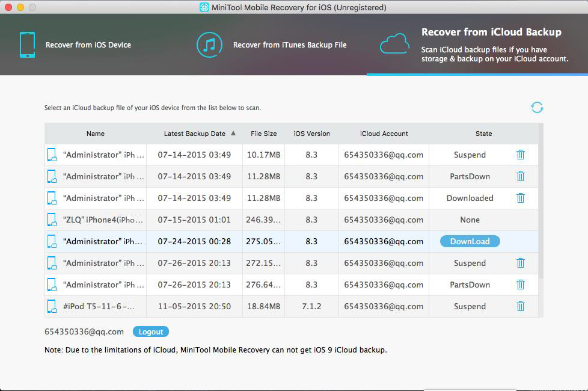Click device icon of the 272.15 backup
Image resolution: width=588 pixels, height=391 pixels.
52,263
